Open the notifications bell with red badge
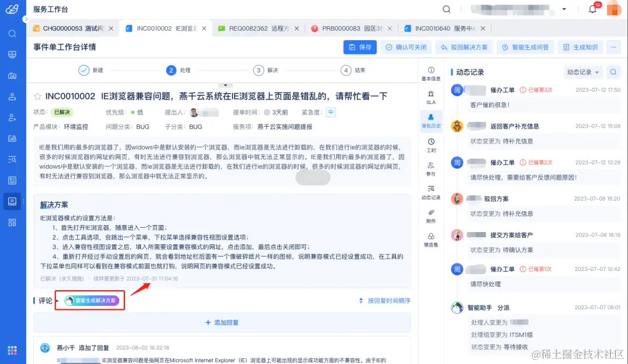 (x=593, y=9)
